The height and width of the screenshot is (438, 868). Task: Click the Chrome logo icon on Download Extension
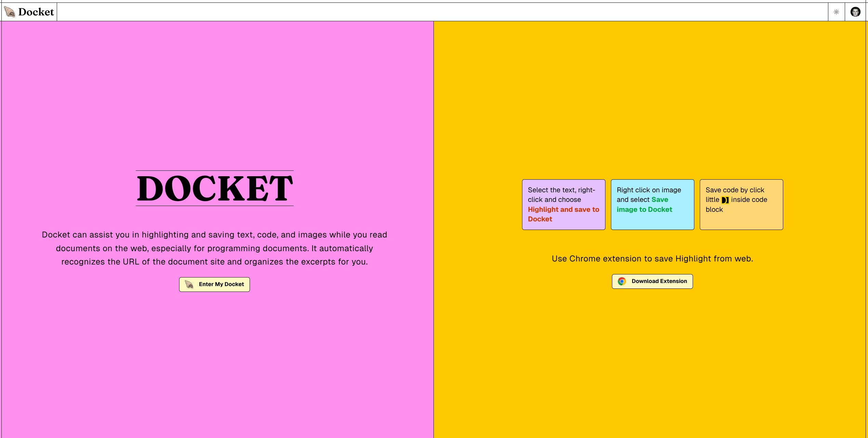coord(622,281)
